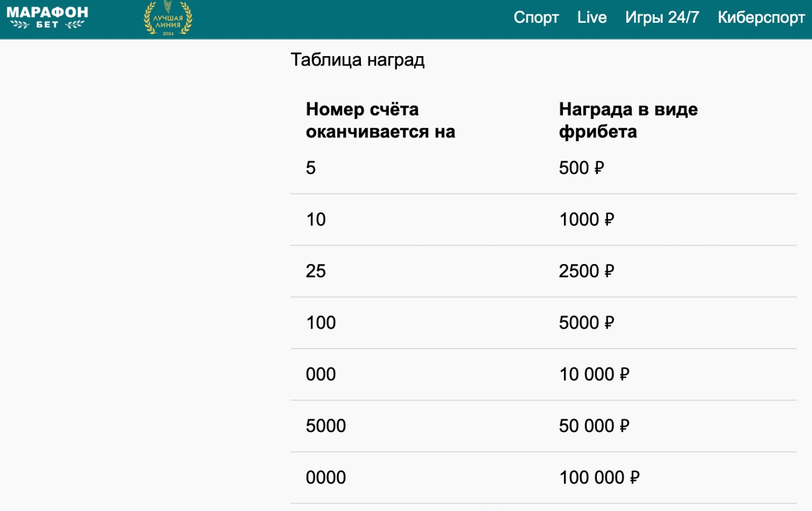This screenshot has height=511, width=812.
Task: Click the account ending 000 cell
Action: [321, 375]
